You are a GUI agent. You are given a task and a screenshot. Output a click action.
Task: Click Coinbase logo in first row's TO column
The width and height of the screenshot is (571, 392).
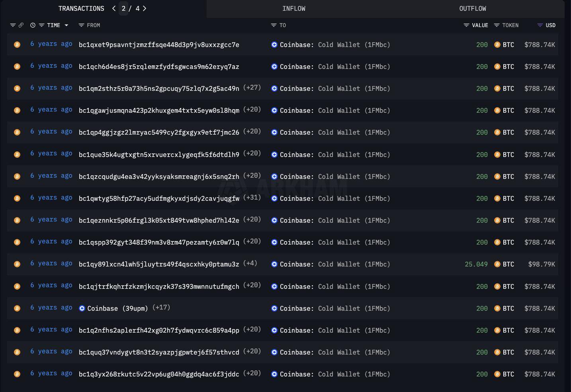click(x=274, y=45)
